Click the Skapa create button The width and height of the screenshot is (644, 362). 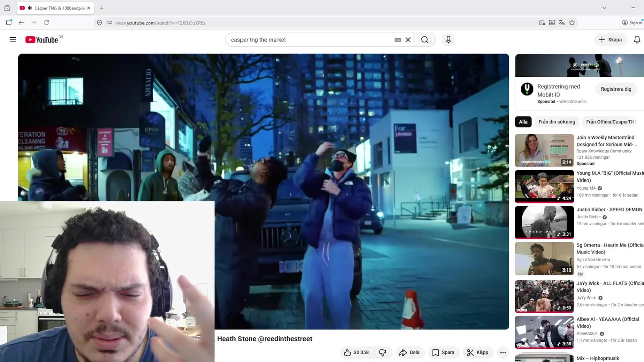(610, 40)
